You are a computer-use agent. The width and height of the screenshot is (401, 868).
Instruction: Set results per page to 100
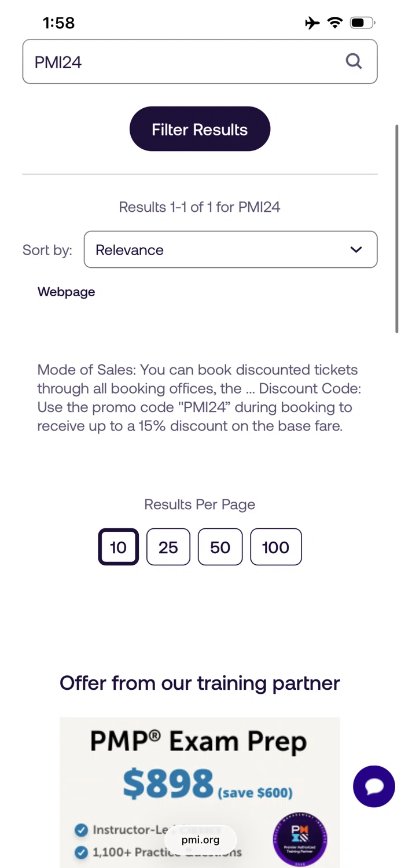(275, 547)
